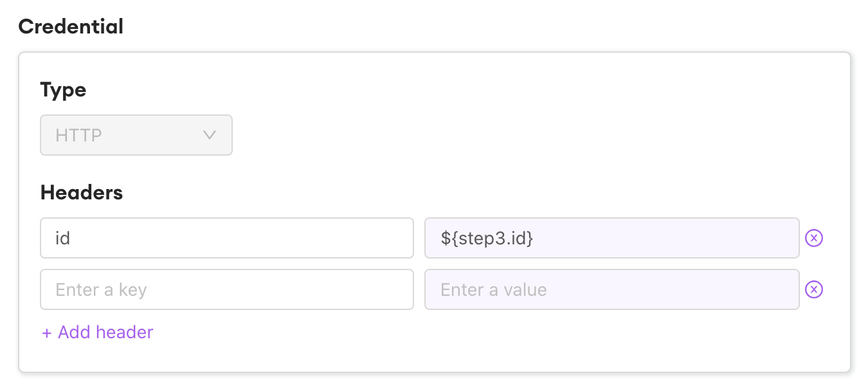Open the HTTP type dropdown
This screenshot has height=391, width=868.
pyautogui.click(x=136, y=135)
